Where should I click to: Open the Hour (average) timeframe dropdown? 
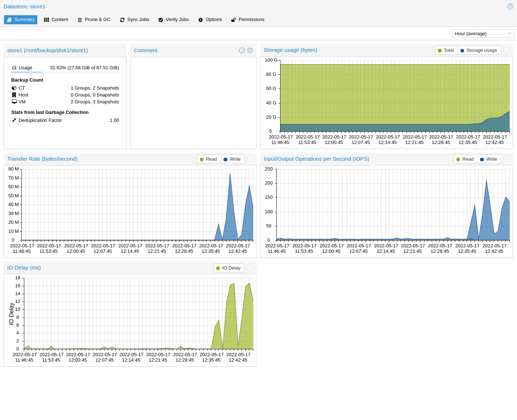click(x=483, y=33)
